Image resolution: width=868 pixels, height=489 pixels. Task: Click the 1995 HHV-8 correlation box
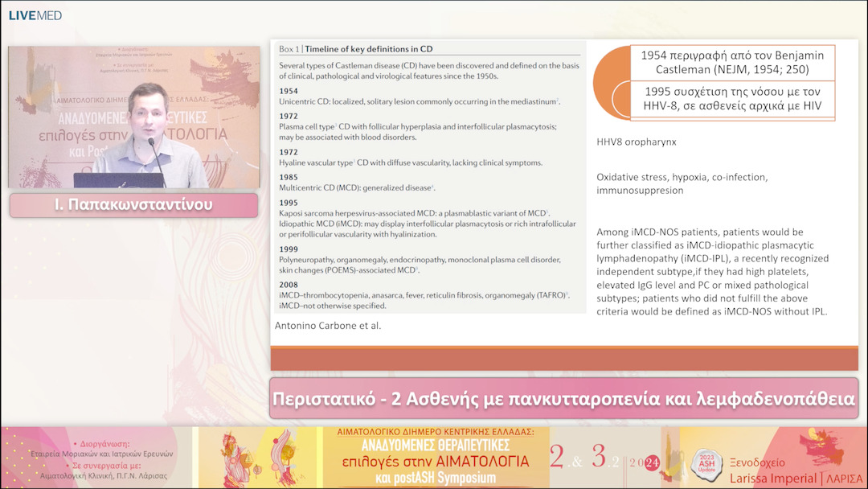[732, 101]
